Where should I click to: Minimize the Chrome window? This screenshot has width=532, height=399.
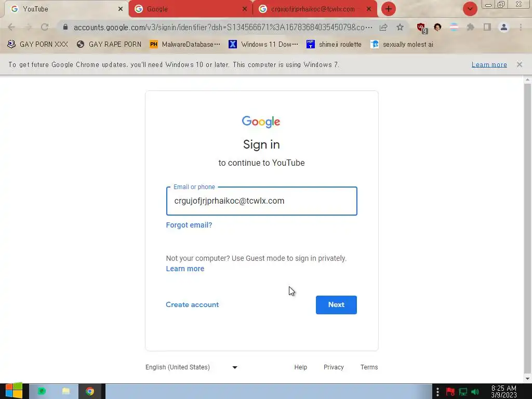(x=488, y=5)
